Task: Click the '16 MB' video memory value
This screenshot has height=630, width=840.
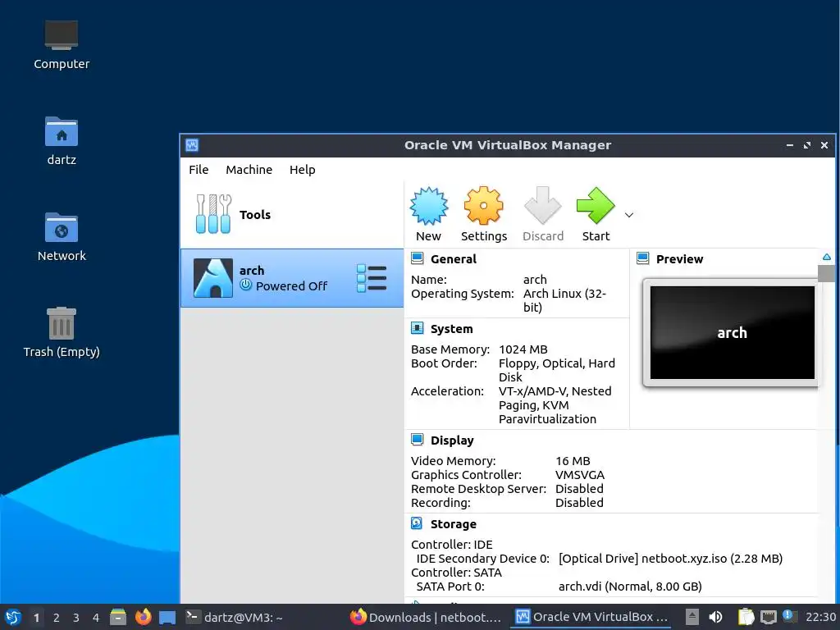Action: [x=573, y=461]
